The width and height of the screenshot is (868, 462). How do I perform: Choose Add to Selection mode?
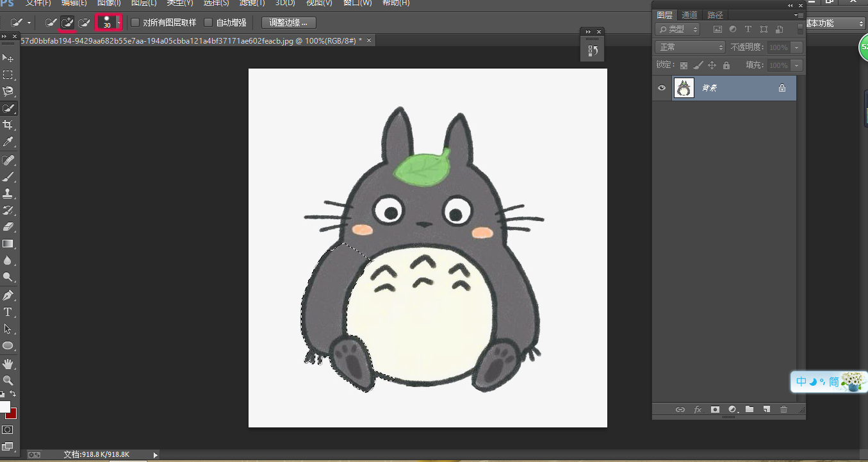click(67, 22)
